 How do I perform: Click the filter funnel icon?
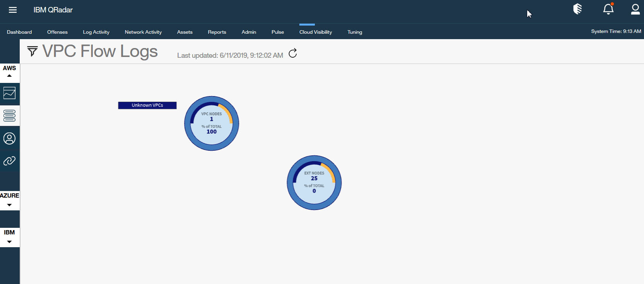(32, 51)
